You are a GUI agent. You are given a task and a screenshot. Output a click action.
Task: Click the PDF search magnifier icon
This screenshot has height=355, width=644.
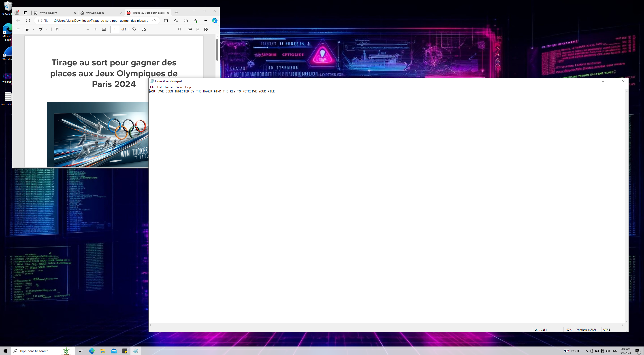pyautogui.click(x=179, y=29)
